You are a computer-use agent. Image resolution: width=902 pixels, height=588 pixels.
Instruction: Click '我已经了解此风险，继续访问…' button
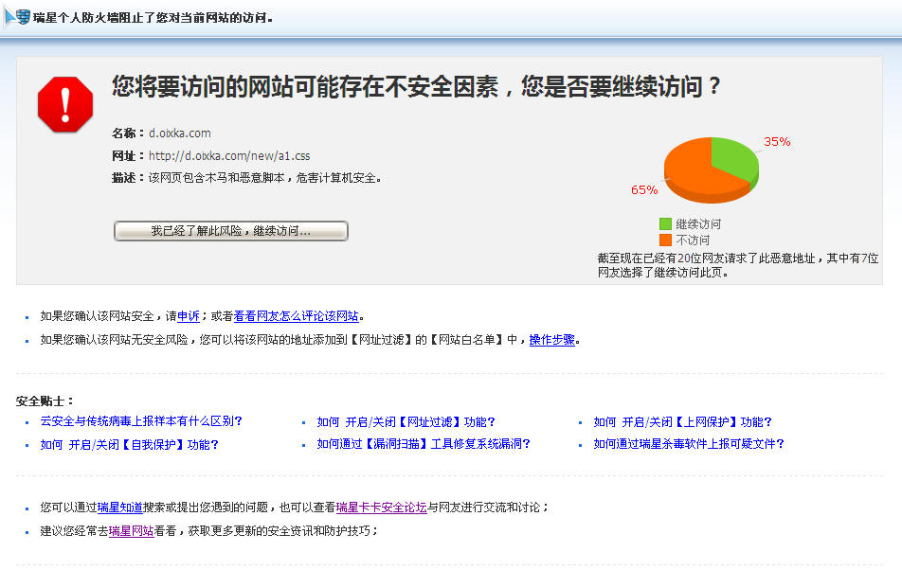point(230,231)
